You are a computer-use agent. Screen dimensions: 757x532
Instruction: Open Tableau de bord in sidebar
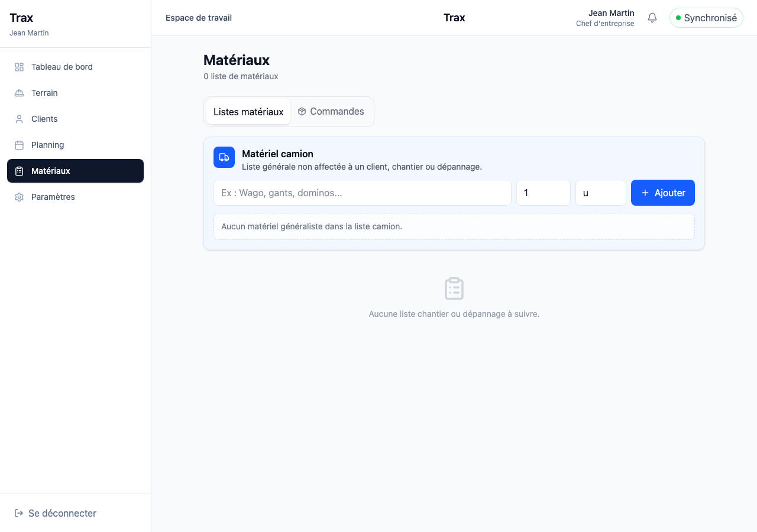click(75, 67)
